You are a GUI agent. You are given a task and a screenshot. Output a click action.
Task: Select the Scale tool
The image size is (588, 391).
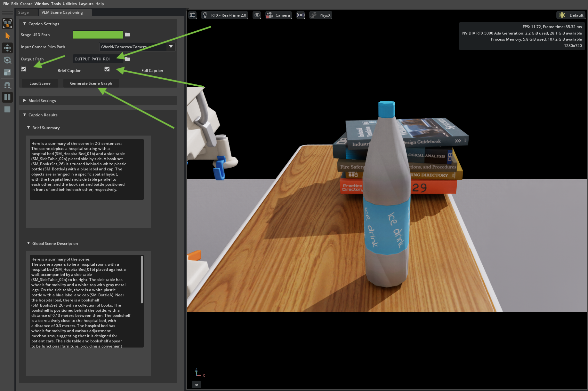(7, 72)
